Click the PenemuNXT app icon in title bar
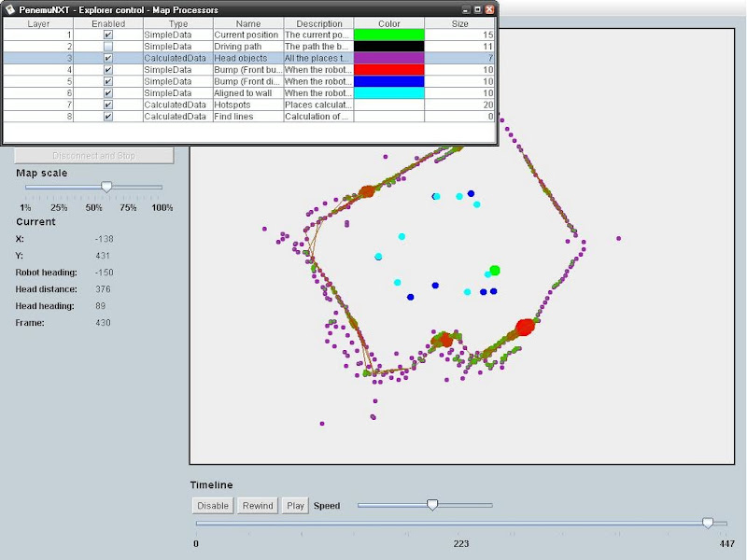Screen dimensions: 747x560 (9, 9)
